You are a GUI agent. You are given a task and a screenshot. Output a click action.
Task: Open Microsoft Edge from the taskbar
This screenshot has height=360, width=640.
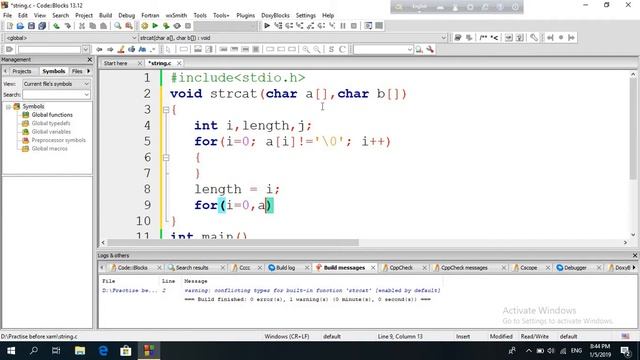point(103,351)
